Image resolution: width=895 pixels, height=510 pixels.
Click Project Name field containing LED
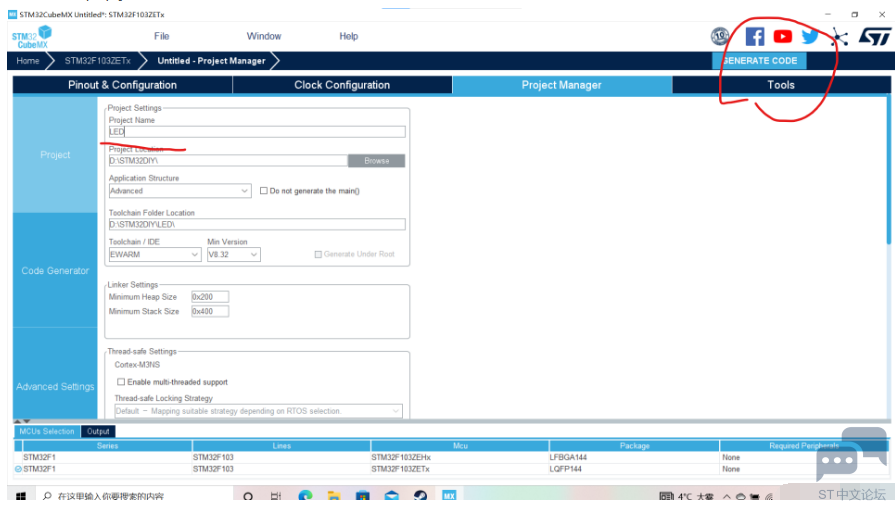(x=257, y=131)
